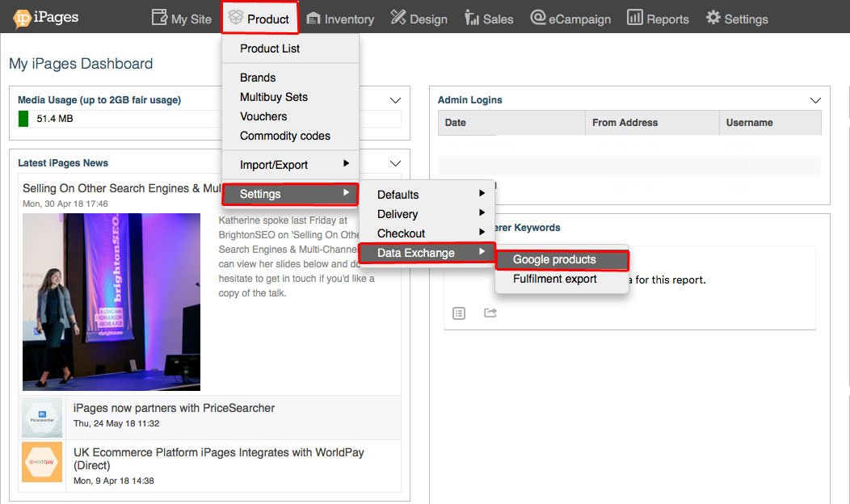850x504 pixels.
Task: Click the Sales chart icon
Action: click(x=472, y=18)
